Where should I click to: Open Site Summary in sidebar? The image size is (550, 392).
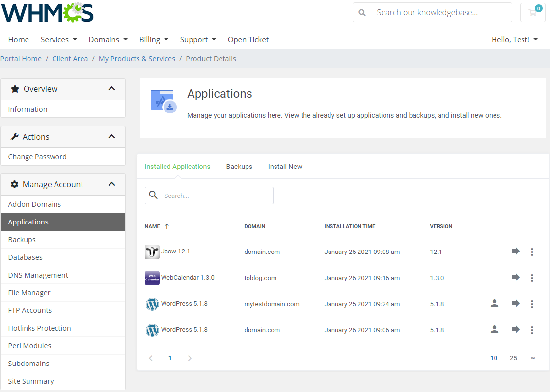pyautogui.click(x=63, y=381)
